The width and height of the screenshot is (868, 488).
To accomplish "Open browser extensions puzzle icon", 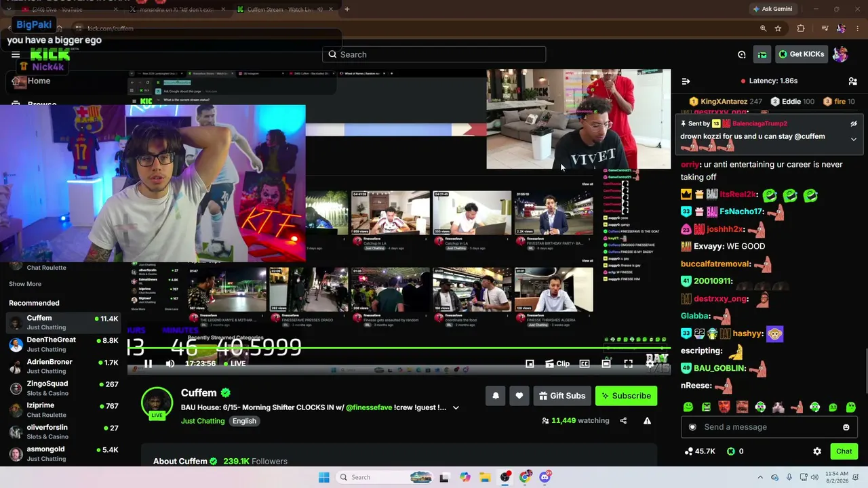I will coord(801,28).
